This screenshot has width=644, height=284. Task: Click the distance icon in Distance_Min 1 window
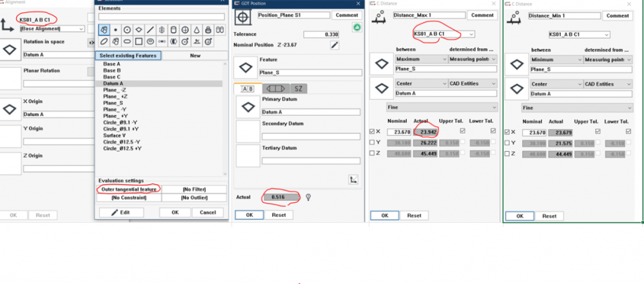pos(515,17)
